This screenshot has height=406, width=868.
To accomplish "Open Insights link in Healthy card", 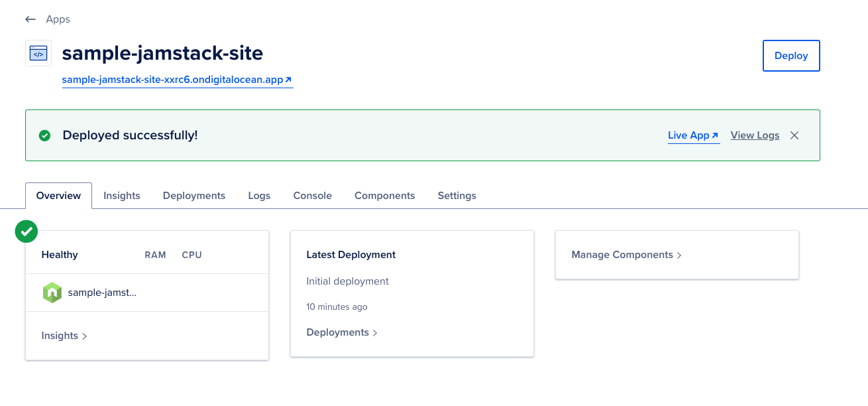I will (x=64, y=336).
